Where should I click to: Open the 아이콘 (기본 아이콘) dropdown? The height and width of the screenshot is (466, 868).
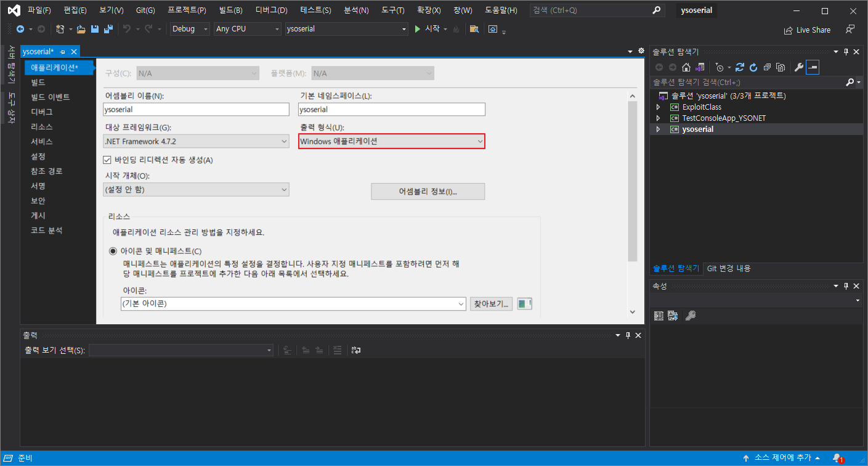click(x=293, y=304)
